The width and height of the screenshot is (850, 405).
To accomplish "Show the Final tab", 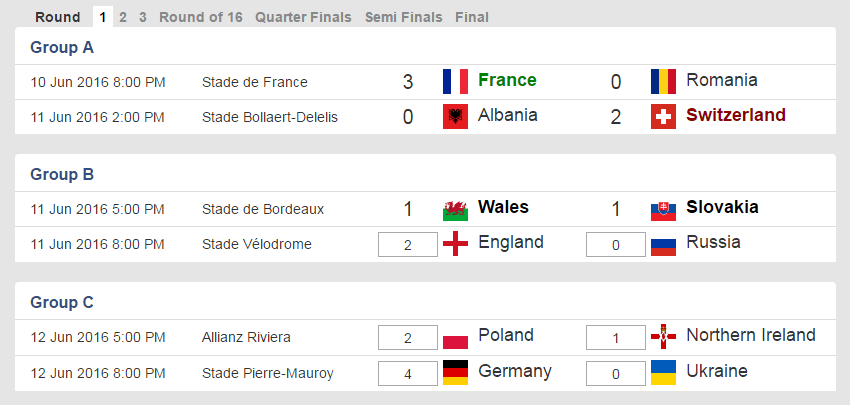I will pos(472,17).
